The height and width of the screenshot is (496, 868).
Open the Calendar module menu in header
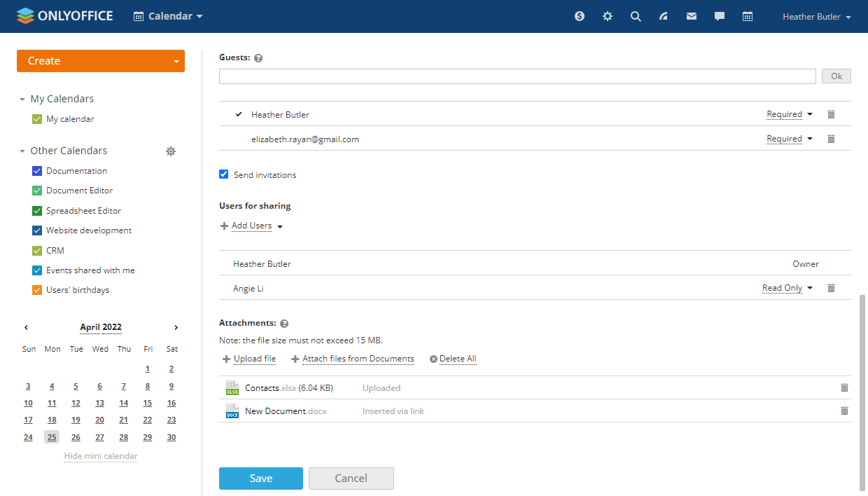pos(168,16)
